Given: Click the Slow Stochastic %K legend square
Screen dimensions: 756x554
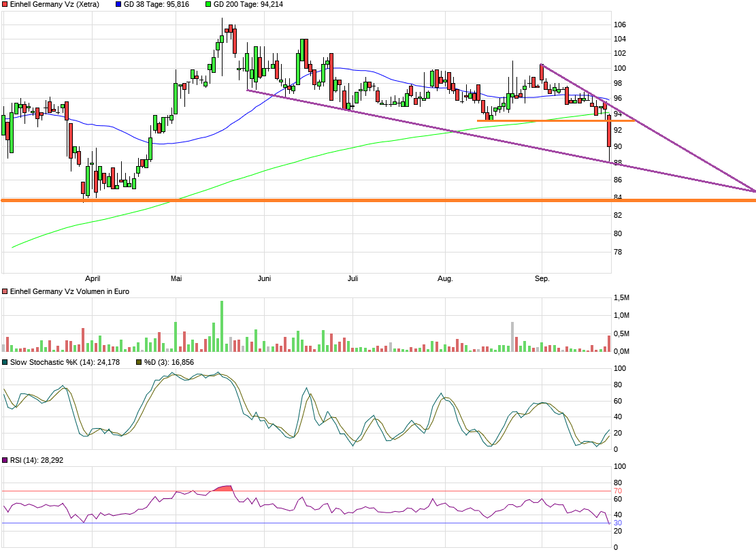Looking at the screenshot, I should 5,362.
